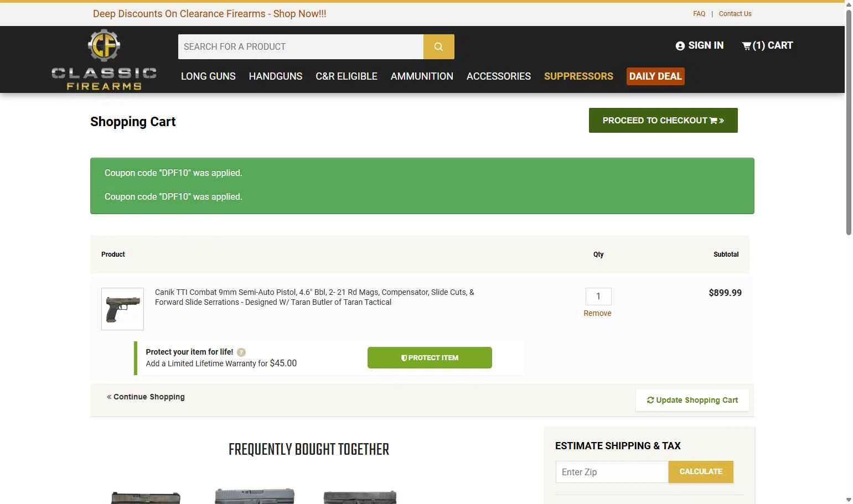Click the ESTIMATE SHIPPING & TAX heading
This screenshot has height=504, width=853.
pos(618,446)
